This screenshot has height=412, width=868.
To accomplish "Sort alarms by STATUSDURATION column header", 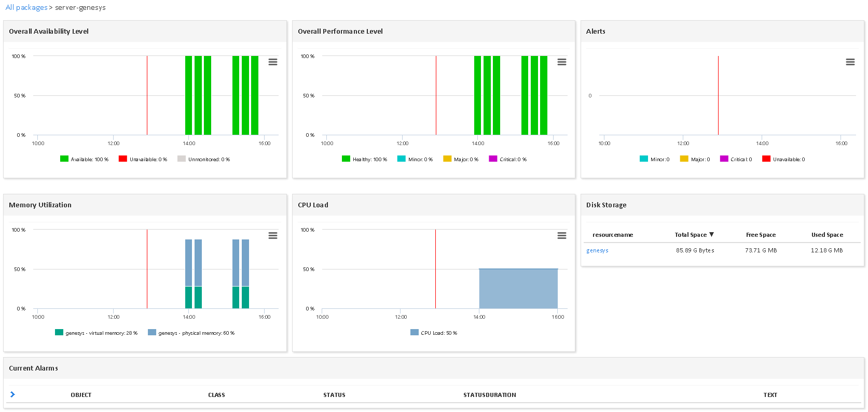I will (489, 395).
